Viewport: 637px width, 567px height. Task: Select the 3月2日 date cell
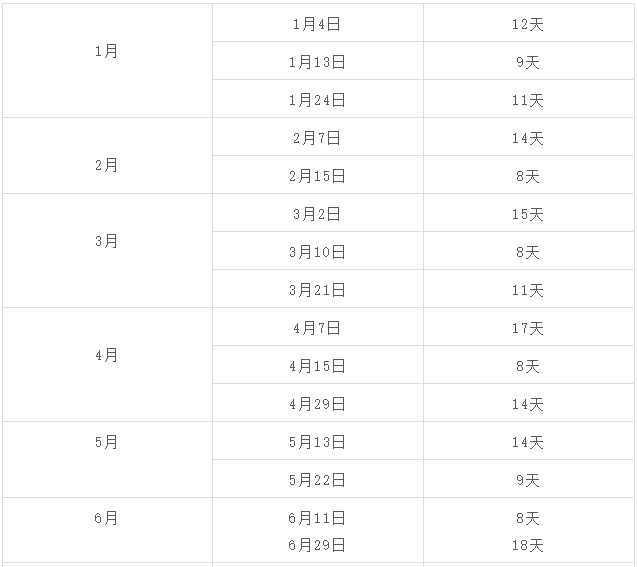click(317, 214)
